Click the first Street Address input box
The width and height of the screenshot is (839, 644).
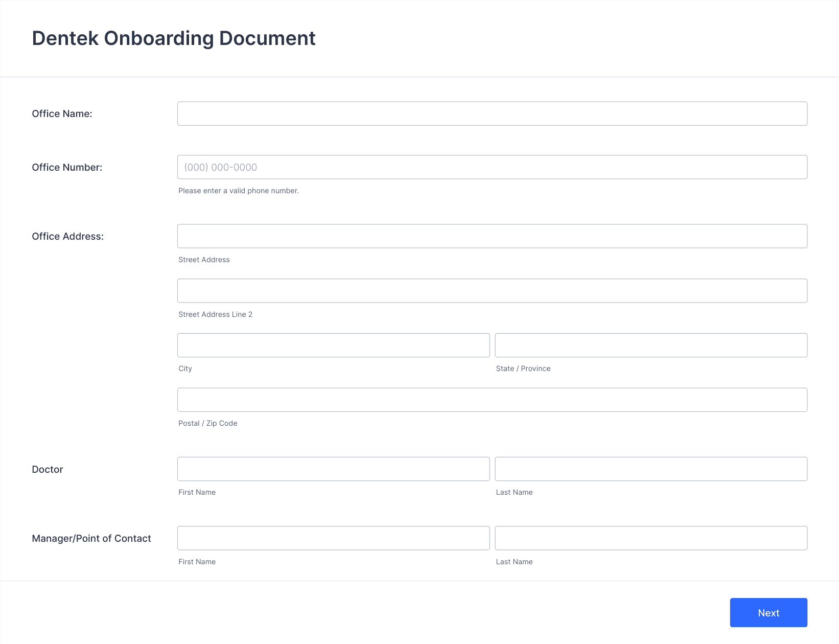coord(492,236)
